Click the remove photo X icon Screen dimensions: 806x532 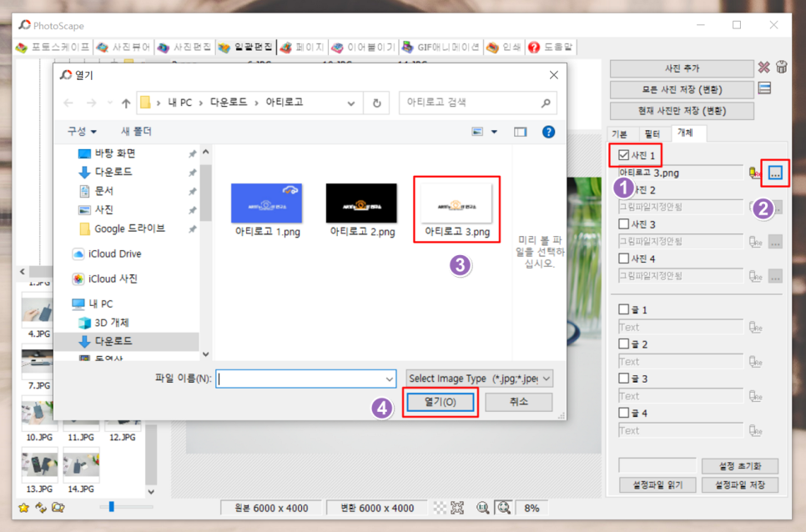point(763,68)
